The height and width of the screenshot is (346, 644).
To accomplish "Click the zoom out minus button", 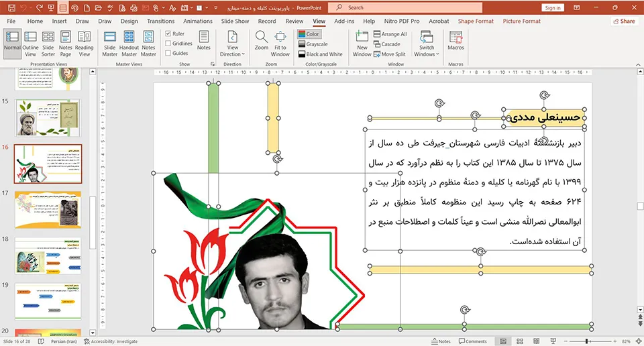I will click(x=566, y=341).
